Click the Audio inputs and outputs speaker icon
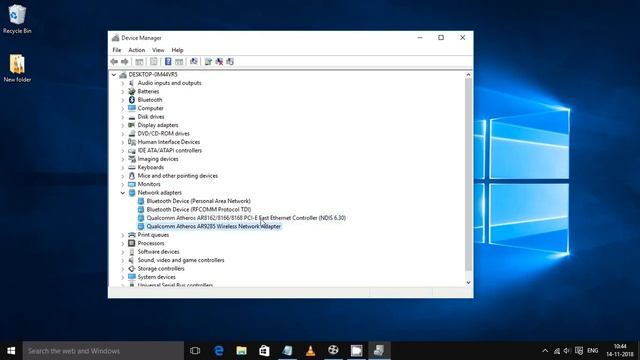The image size is (640, 360). point(131,83)
